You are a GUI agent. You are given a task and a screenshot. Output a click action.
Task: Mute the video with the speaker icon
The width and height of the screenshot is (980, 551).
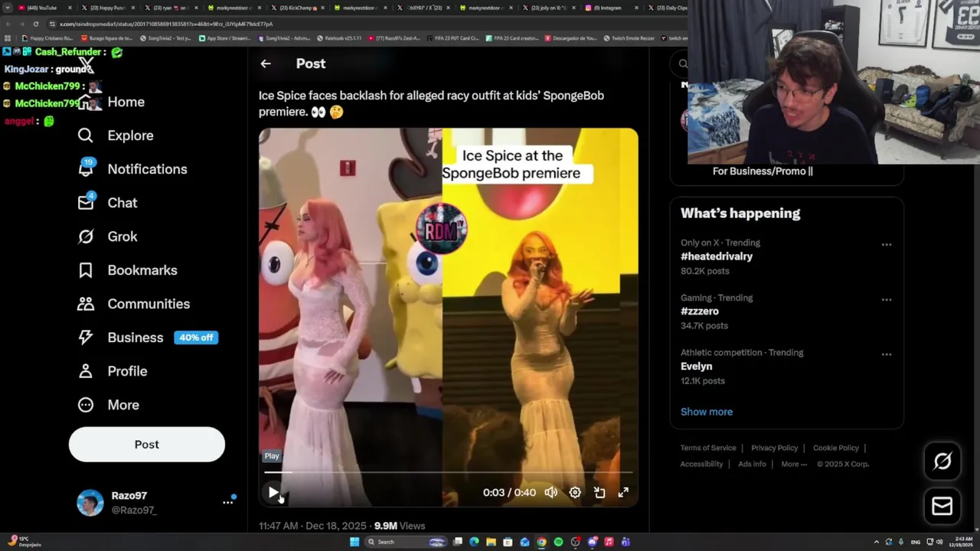(x=550, y=493)
